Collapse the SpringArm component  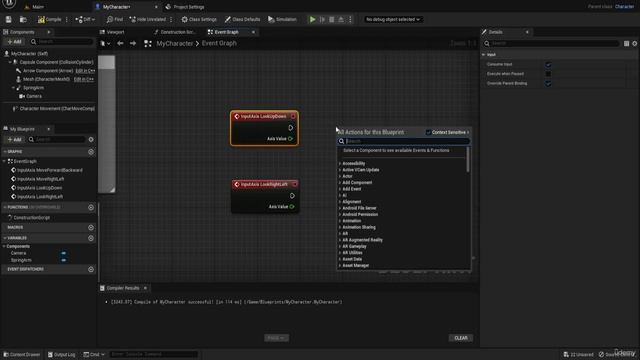pyautogui.click(x=13, y=88)
